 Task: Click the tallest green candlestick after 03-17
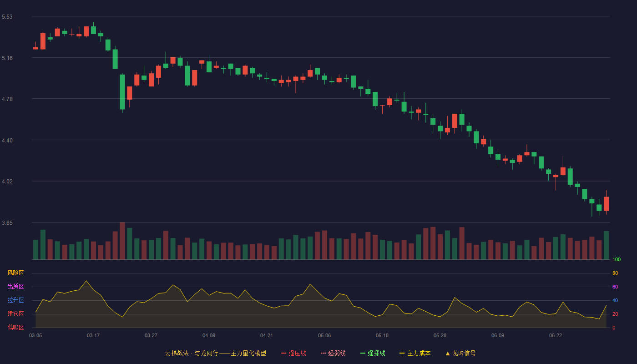click(x=122, y=92)
